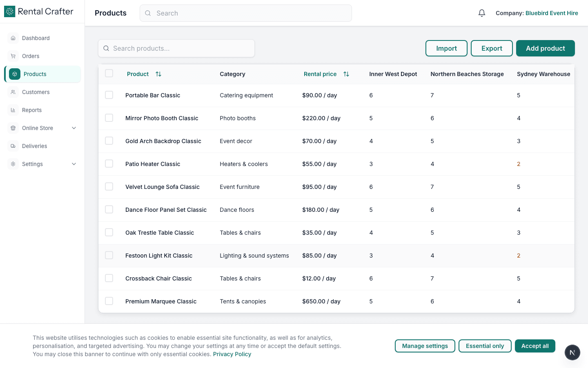Open Gold Arch Backdrop Classic product
This screenshot has width=588, height=368.
[163, 141]
